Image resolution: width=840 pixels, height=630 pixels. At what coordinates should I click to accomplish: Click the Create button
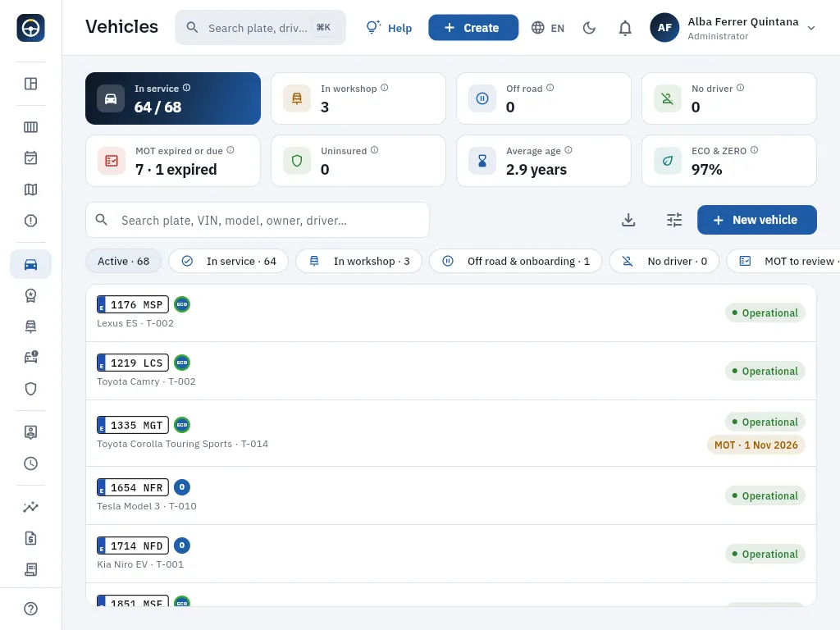(473, 28)
